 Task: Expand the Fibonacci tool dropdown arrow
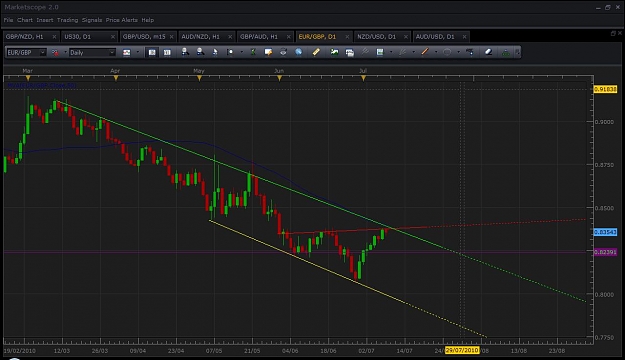point(413,52)
